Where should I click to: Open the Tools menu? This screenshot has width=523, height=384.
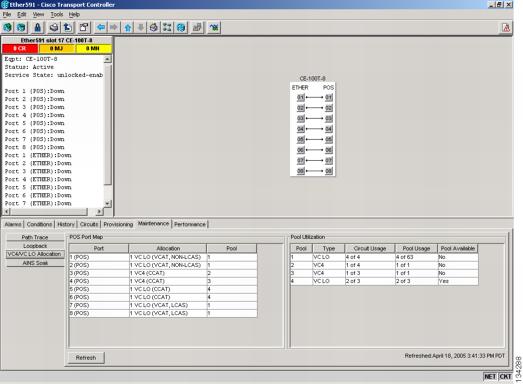tap(57, 14)
